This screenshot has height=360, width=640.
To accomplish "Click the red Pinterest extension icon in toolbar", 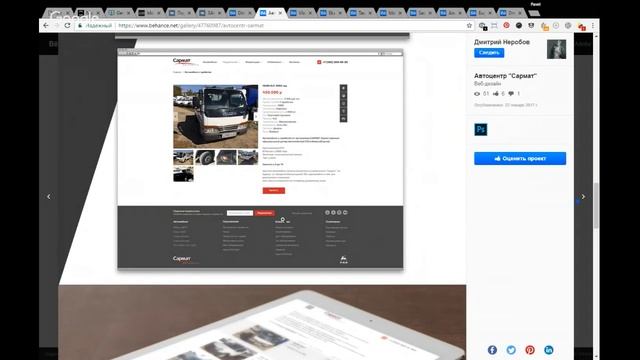I will (x=507, y=25).
